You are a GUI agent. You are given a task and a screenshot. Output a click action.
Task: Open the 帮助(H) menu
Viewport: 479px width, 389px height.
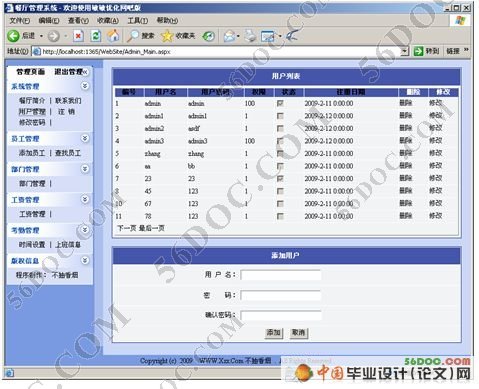click(x=167, y=21)
